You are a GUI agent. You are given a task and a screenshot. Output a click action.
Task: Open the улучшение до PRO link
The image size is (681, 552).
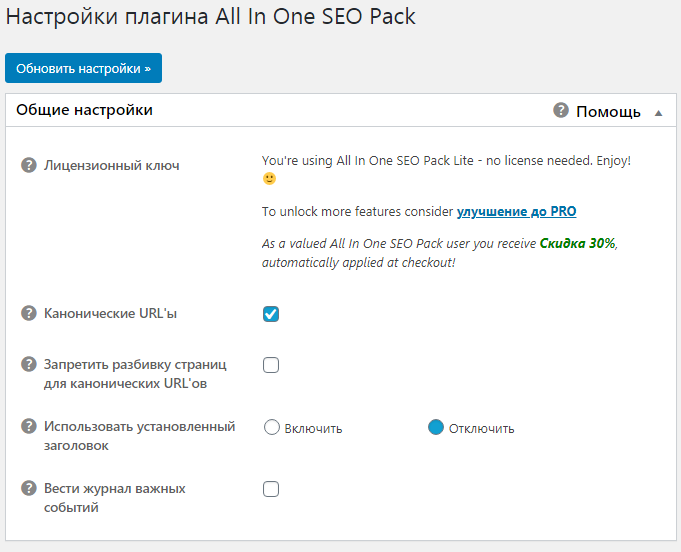(516, 211)
